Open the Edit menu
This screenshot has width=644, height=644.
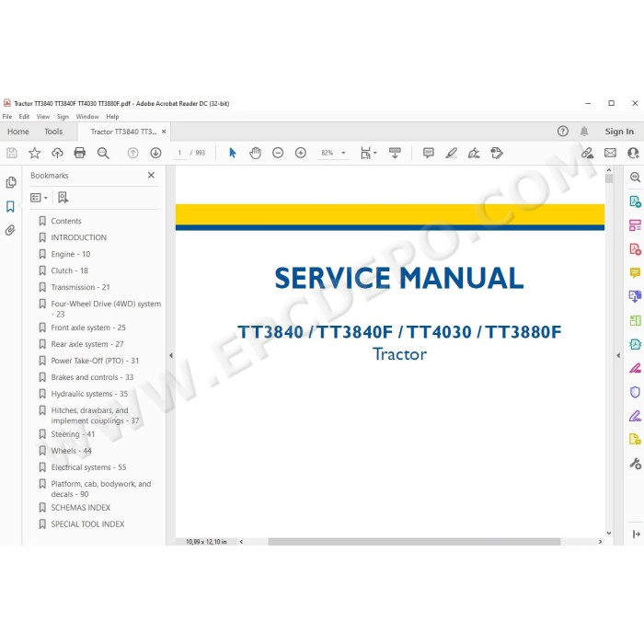tap(24, 117)
